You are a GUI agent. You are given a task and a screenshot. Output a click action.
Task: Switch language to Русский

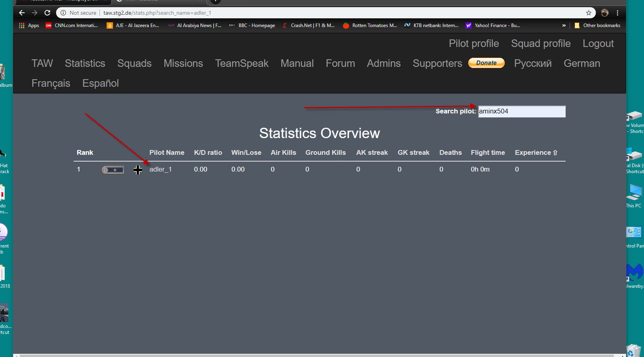pos(533,63)
